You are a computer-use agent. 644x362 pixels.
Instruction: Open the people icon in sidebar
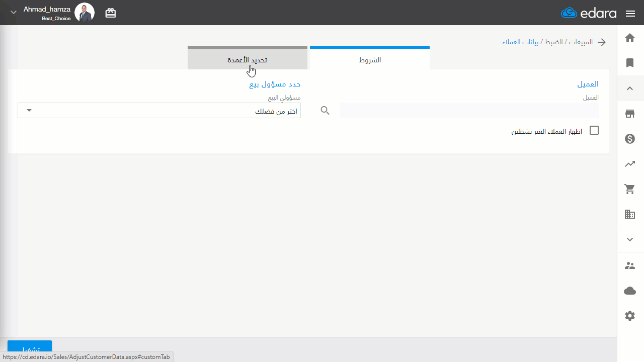pos(630,265)
